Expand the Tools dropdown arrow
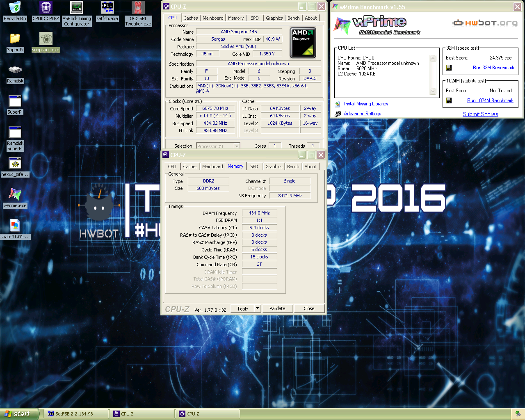Viewport: 525px width, 420px height. (258, 308)
